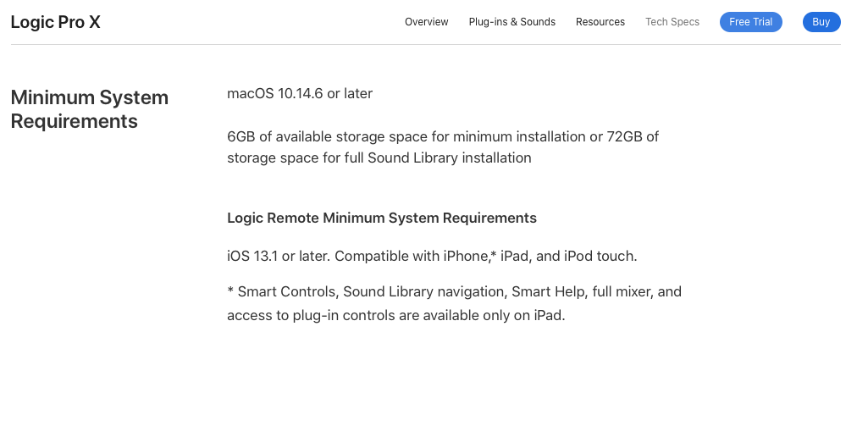Go to Plug-ins & Sounds section
This screenshot has width=868, height=426.
click(x=512, y=22)
